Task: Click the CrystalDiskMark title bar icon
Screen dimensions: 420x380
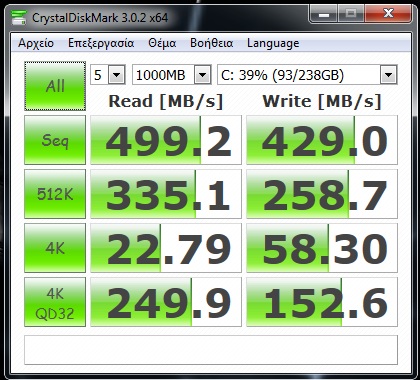Action: [19, 18]
